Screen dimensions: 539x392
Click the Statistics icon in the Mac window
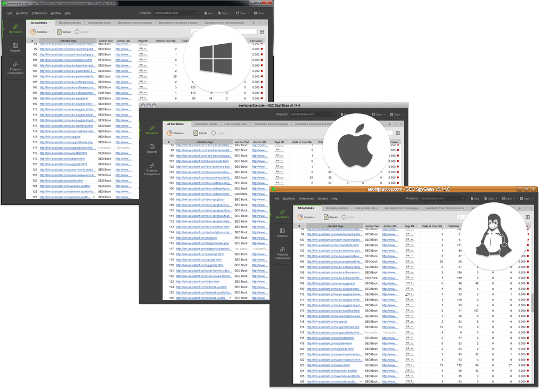click(169, 133)
